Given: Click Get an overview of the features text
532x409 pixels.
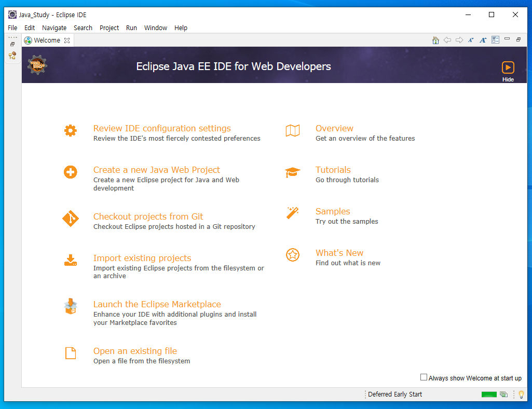Looking at the screenshot, I should (365, 138).
